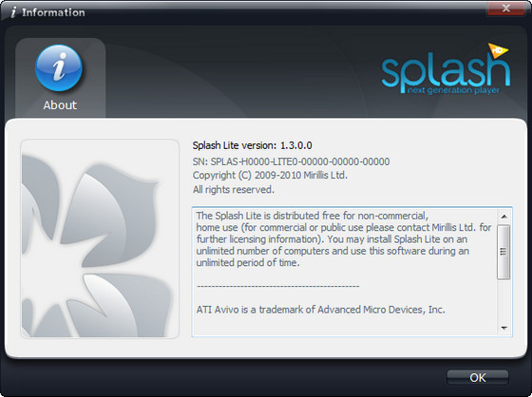Viewport: 532px width, 397px height.
Task: Select the About tab label
Action: [60, 105]
